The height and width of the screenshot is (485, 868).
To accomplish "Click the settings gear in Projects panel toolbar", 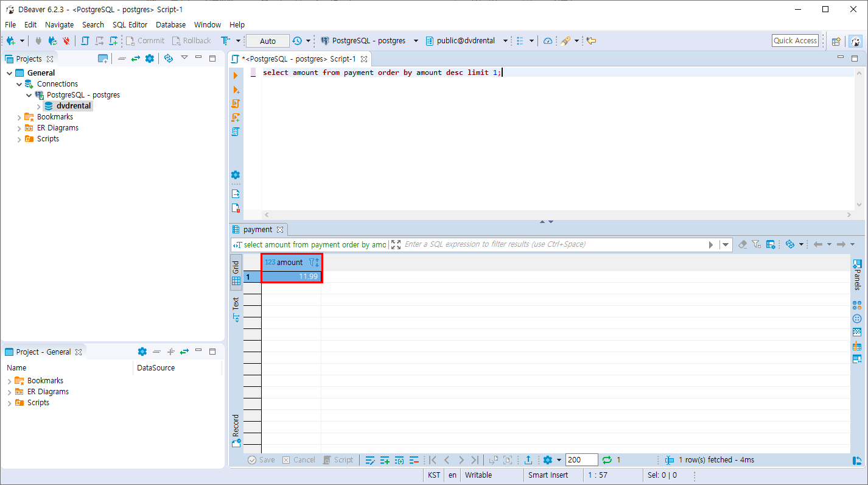I will click(x=150, y=58).
